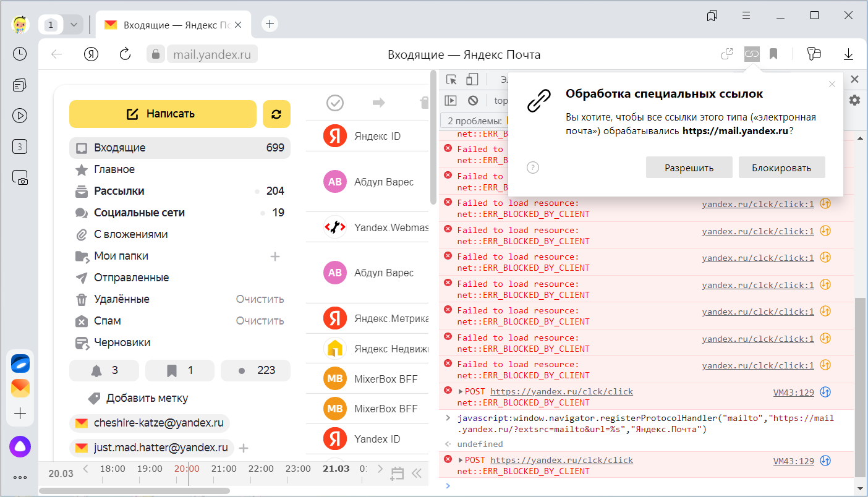The height and width of the screenshot is (497, 868).
Task: Expand the first POST yandex.ru/clck/click error
Action: click(461, 392)
